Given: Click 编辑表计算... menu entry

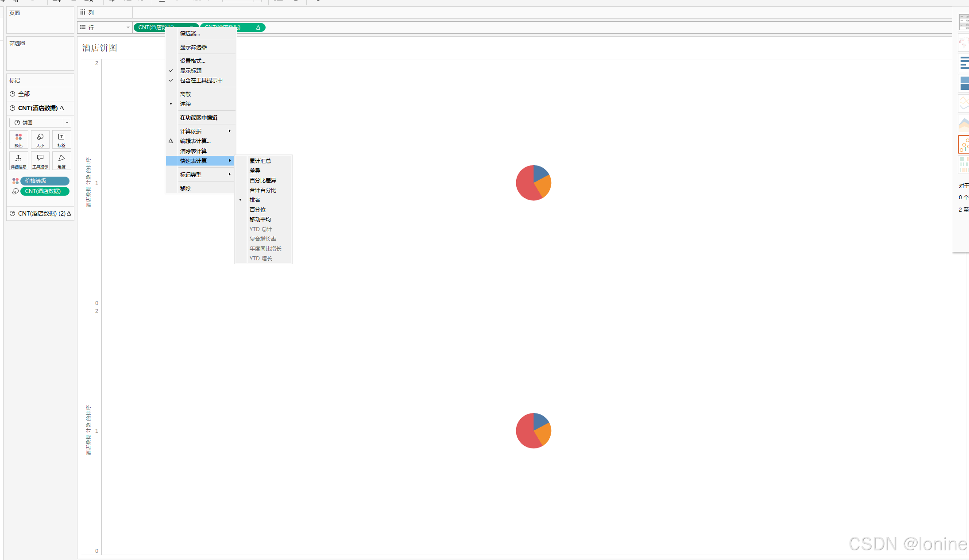Looking at the screenshot, I should (x=195, y=141).
